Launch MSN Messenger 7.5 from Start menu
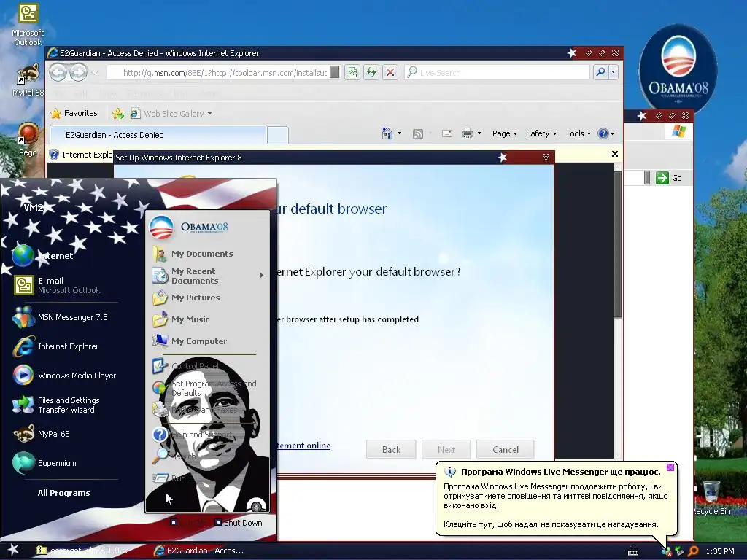747x560 pixels. tap(66, 317)
